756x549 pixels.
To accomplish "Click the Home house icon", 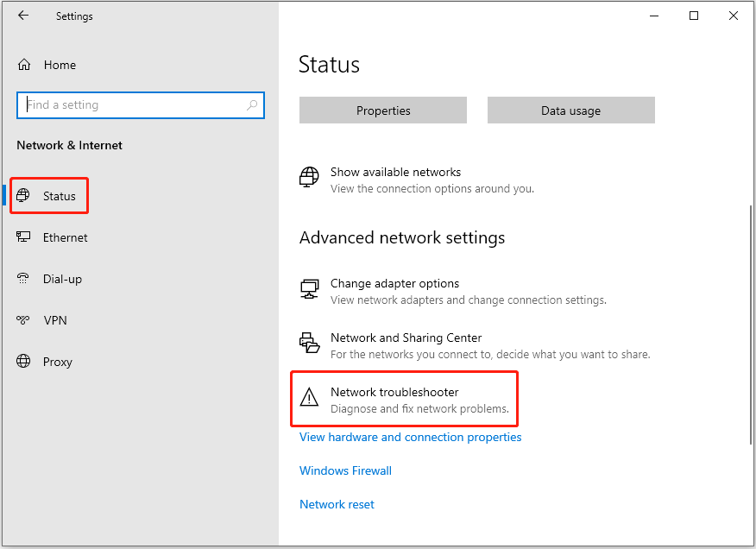I will tap(24, 65).
